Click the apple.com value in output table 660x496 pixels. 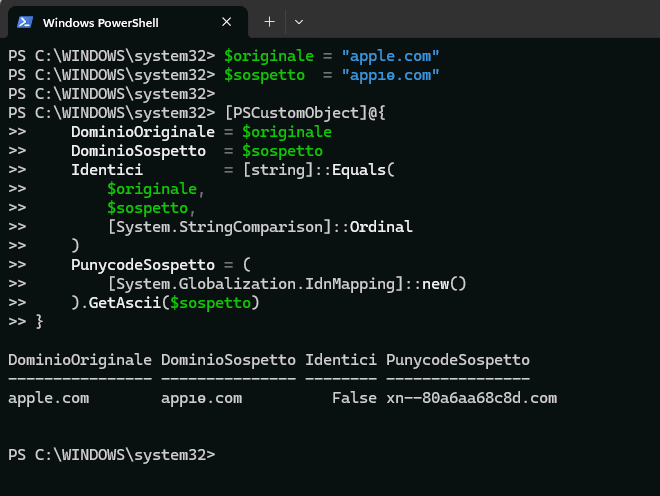(x=48, y=398)
